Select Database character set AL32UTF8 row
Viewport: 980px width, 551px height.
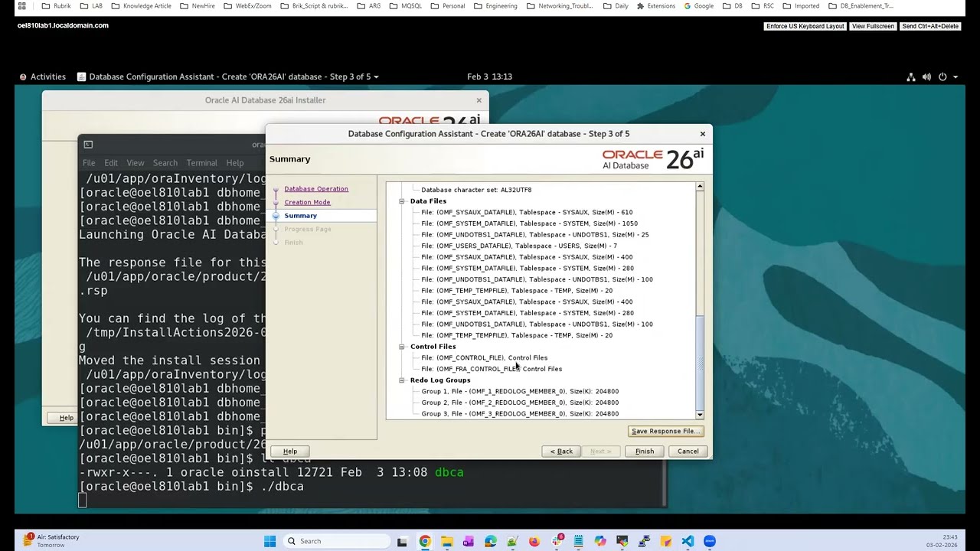(x=476, y=190)
